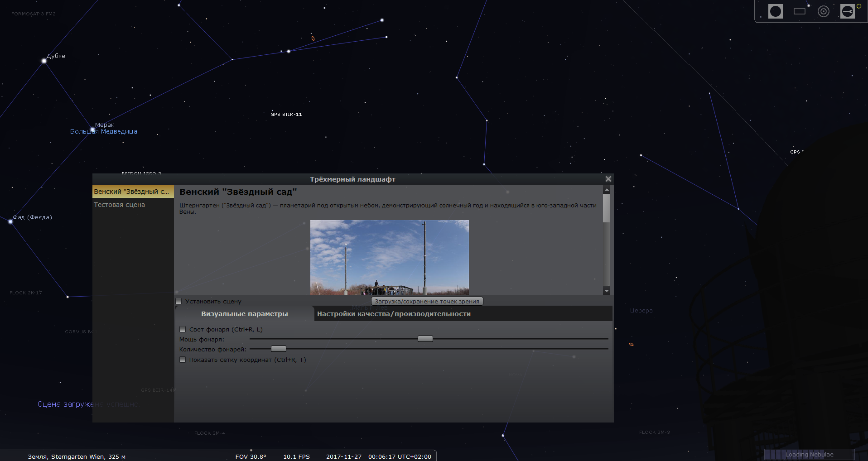The image size is (868, 461).
Task: Click the description scrollbar up arrow
Action: click(x=607, y=190)
